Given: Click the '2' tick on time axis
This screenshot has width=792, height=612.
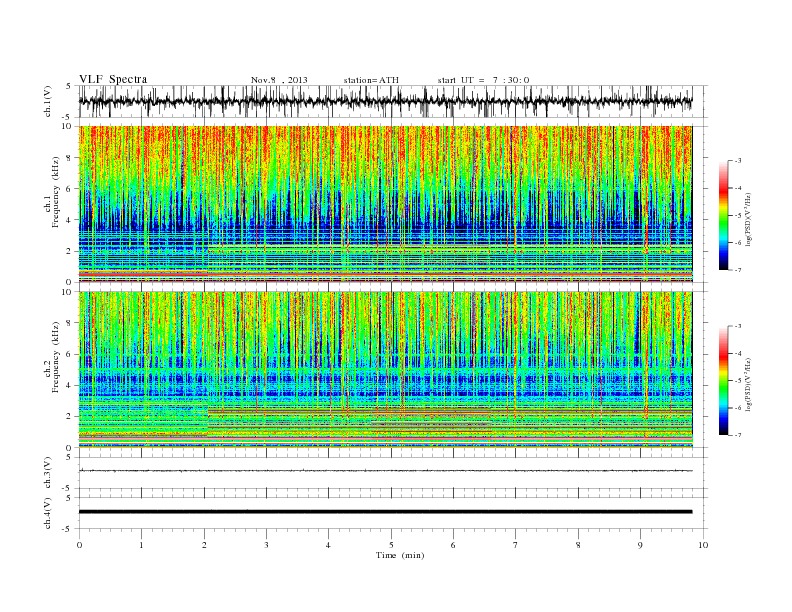Looking at the screenshot, I should click(x=204, y=545).
